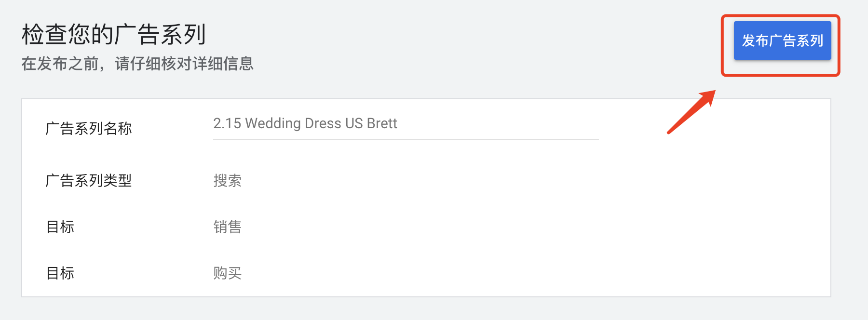The width and height of the screenshot is (868, 320).
Task: Click the 目标 label beside 购买
Action: pyautogui.click(x=60, y=273)
